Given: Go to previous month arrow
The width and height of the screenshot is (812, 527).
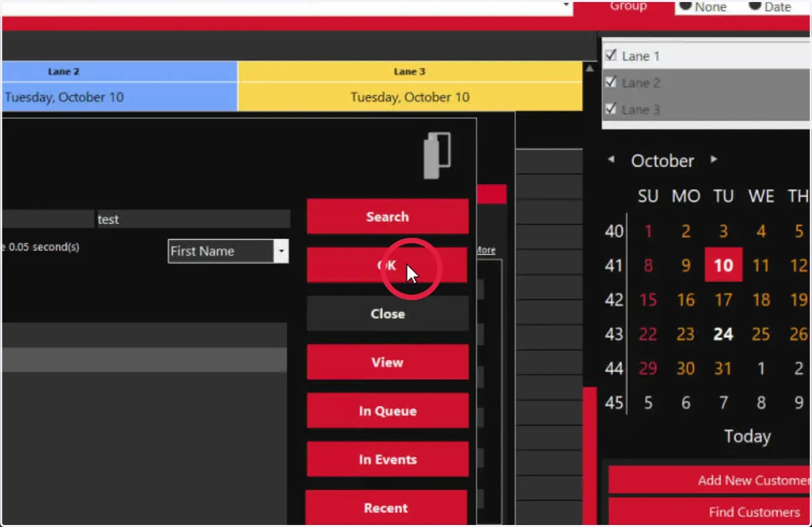Looking at the screenshot, I should point(611,160).
